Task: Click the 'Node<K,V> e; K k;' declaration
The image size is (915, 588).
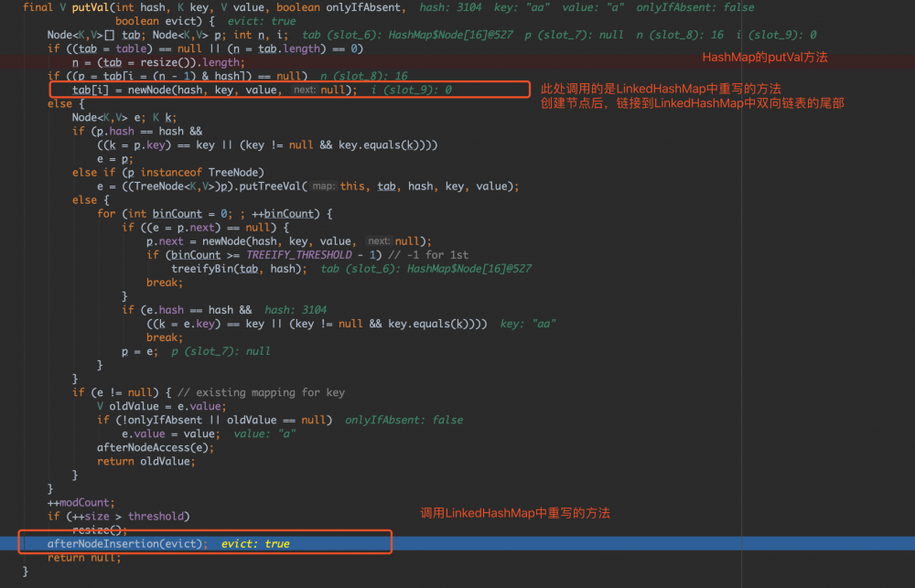Action: click(x=124, y=118)
